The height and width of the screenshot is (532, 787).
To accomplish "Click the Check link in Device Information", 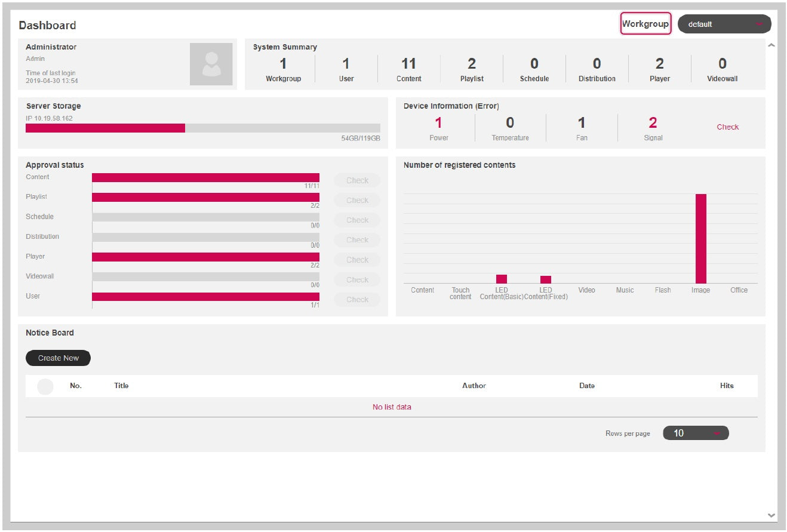I will pyautogui.click(x=727, y=127).
